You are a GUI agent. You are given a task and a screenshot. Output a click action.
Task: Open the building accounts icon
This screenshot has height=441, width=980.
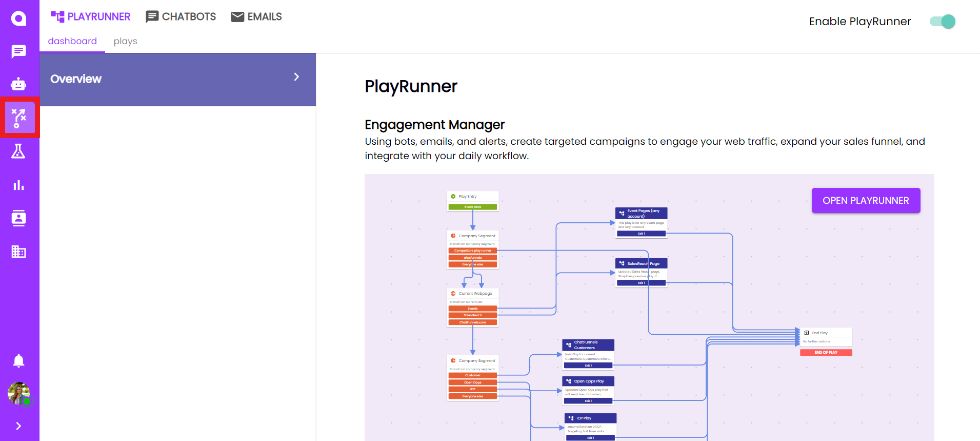pos(19,252)
